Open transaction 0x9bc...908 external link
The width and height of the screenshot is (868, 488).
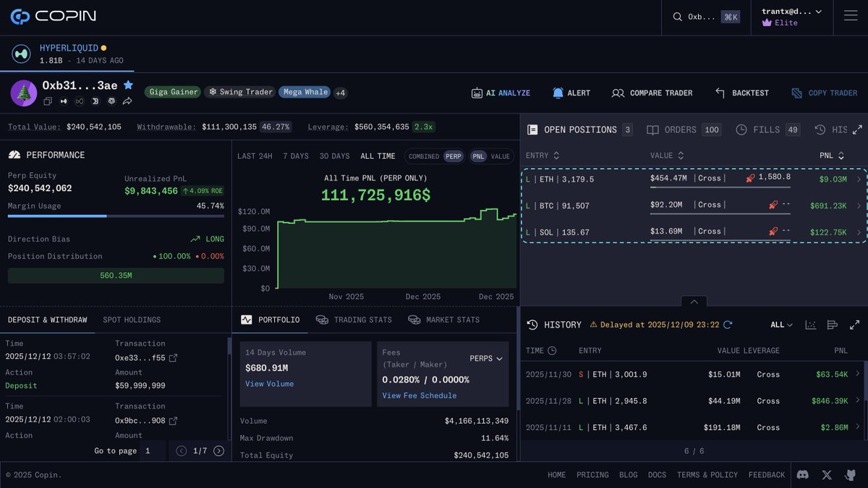point(173,421)
